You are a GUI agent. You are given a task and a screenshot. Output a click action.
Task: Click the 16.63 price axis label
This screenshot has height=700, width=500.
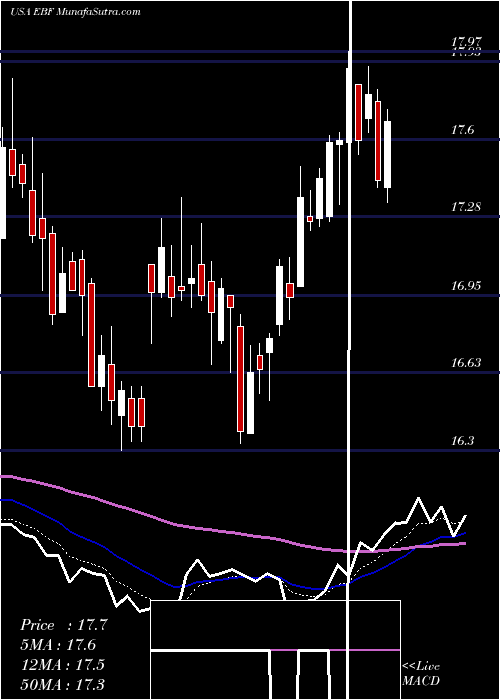[x=466, y=362]
